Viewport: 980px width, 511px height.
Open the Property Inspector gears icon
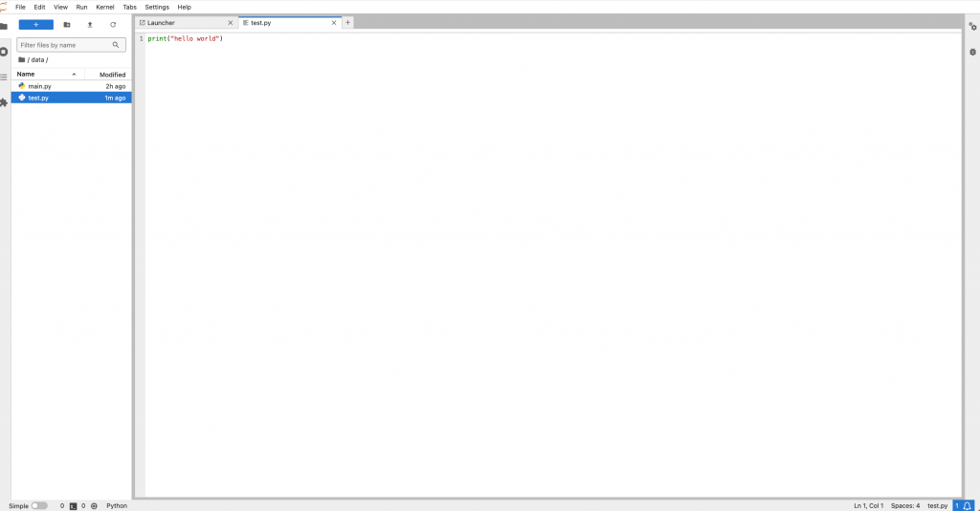click(x=972, y=27)
